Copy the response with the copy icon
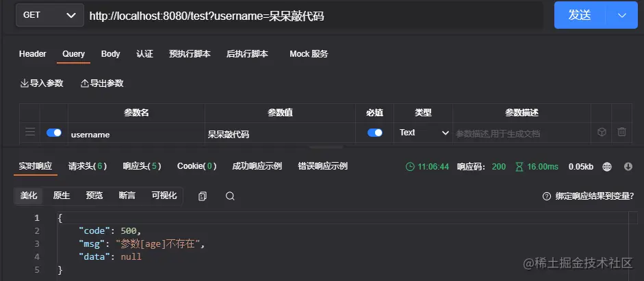Screen dimensions: 644x281 (202, 196)
